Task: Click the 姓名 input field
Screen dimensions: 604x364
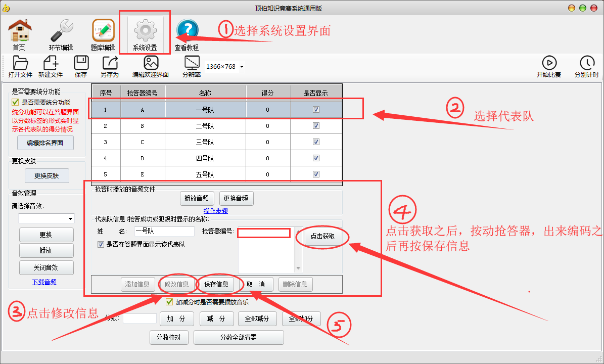Action: pos(164,231)
